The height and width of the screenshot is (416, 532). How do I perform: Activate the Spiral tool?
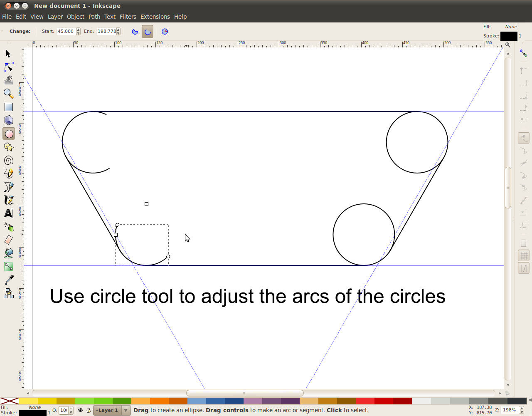(9, 160)
